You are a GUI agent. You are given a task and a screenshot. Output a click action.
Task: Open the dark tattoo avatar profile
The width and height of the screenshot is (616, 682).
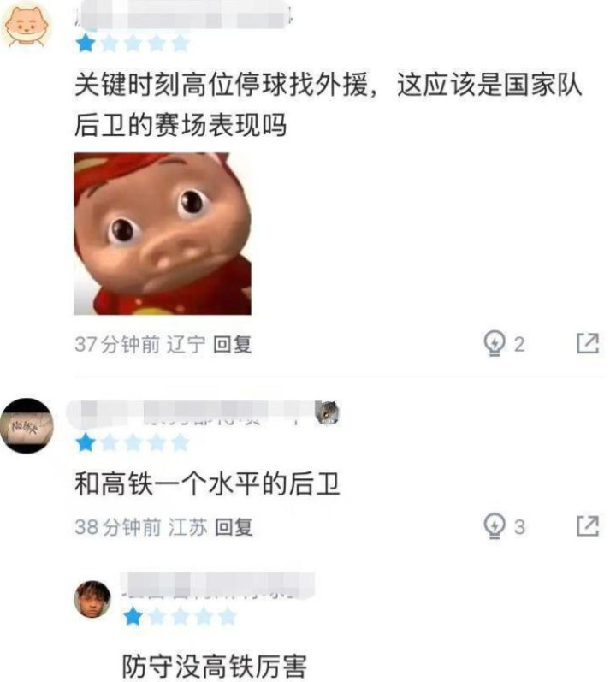(x=27, y=426)
